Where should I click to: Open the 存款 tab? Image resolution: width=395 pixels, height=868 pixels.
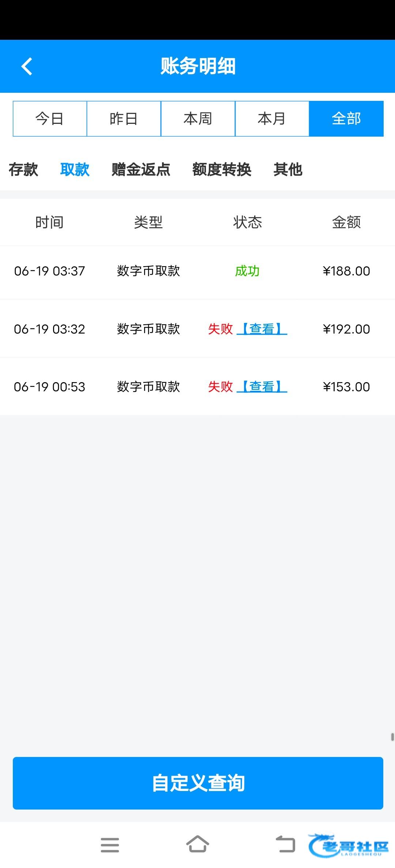[x=23, y=170]
